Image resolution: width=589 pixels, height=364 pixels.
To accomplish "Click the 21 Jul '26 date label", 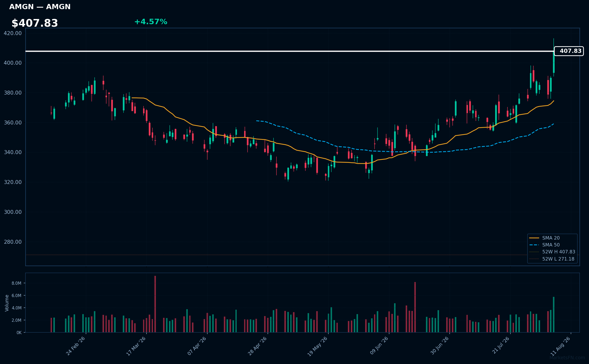I will click(x=501, y=345).
